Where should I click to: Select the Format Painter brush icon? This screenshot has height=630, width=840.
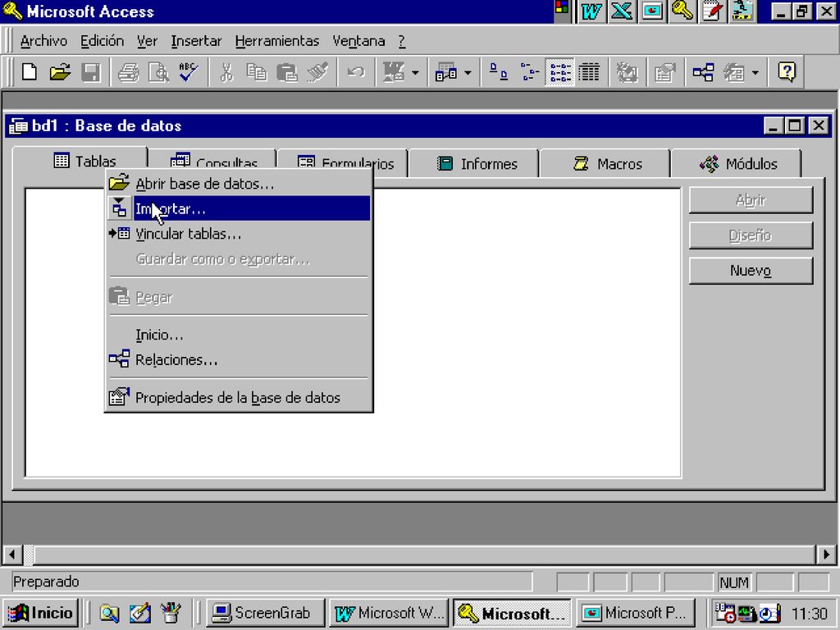(317, 72)
